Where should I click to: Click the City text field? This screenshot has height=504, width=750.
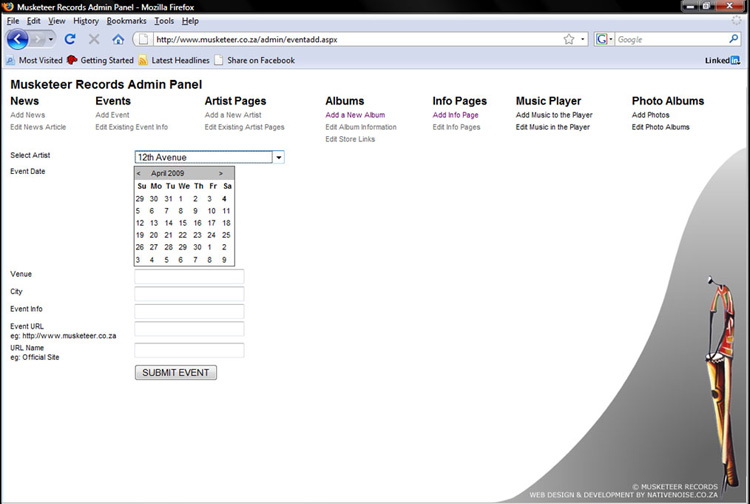pyautogui.click(x=189, y=294)
